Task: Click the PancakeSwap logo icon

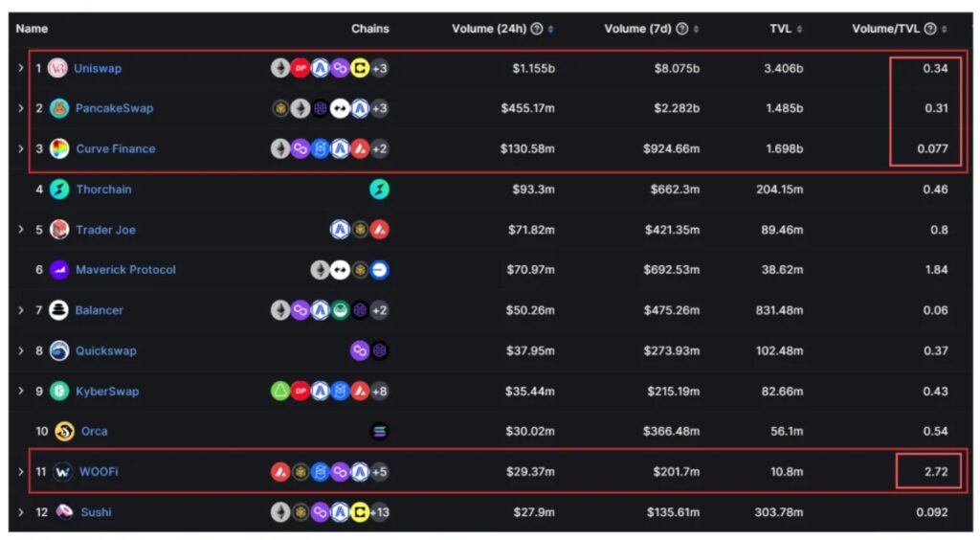Action: click(58, 108)
